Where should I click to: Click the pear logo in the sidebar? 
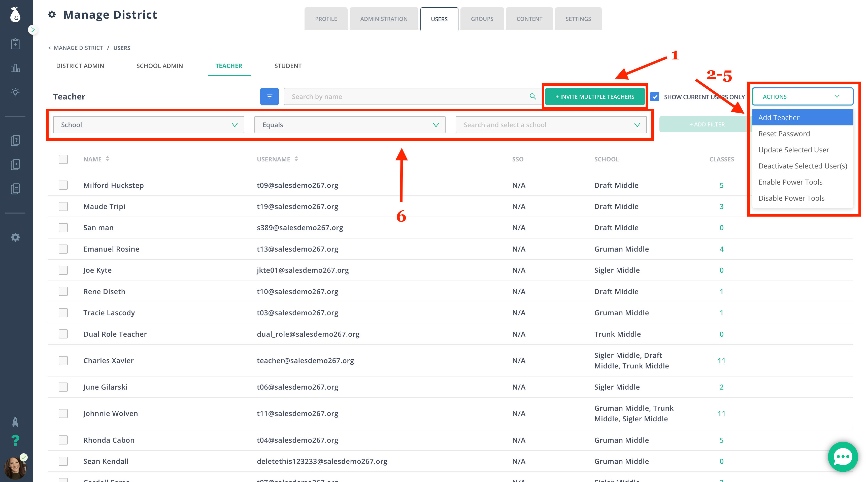tap(15, 15)
